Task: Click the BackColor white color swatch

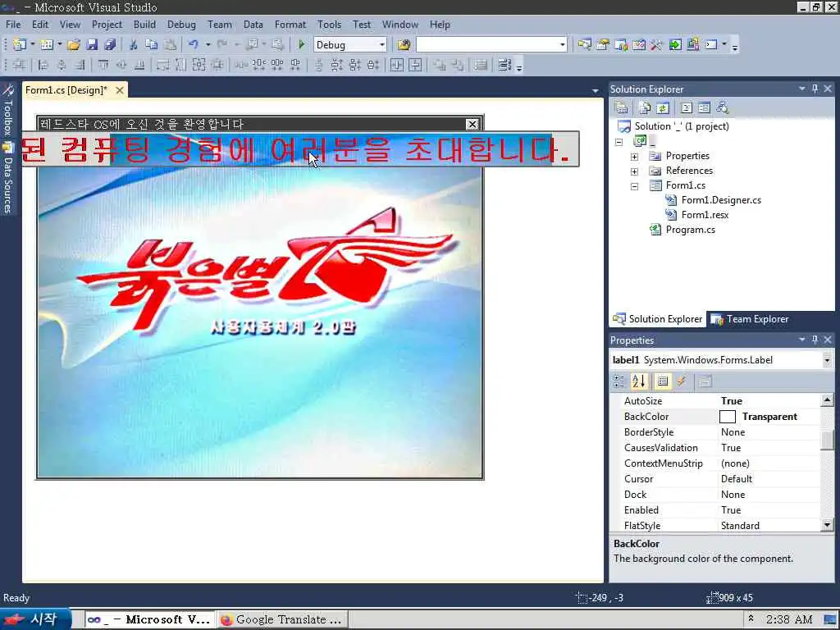Action: [x=727, y=417]
